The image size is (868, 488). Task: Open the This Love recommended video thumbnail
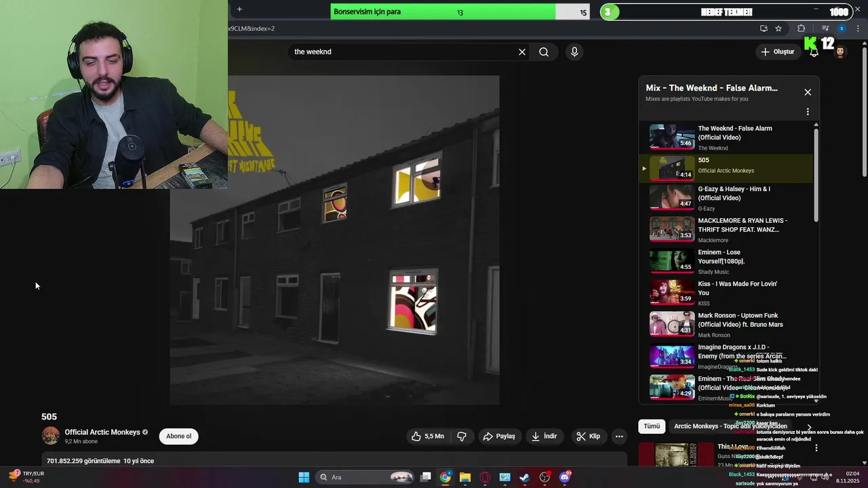pos(677,454)
